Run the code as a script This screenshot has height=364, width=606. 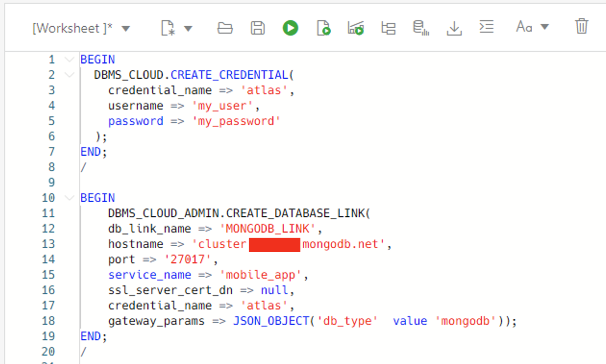(x=324, y=28)
